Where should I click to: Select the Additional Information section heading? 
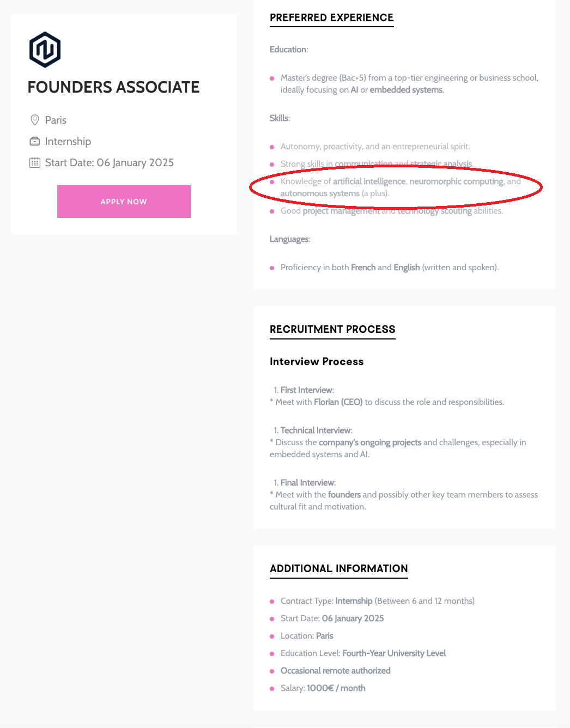click(x=338, y=568)
